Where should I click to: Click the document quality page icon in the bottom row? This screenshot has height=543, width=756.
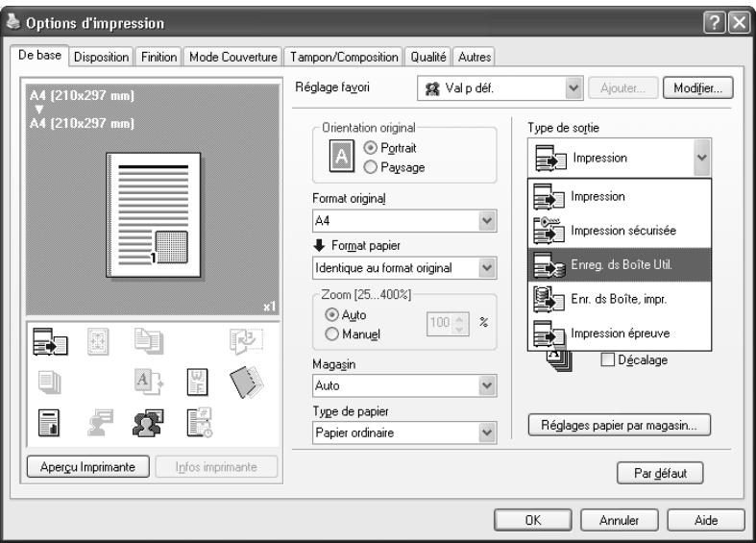click(x=49, y=423)
